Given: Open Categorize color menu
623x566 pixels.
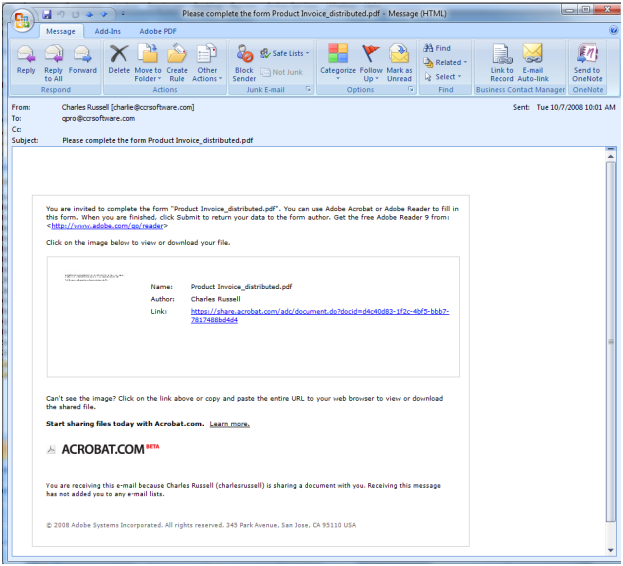Looking at the screenshot, I should (338, 62).
